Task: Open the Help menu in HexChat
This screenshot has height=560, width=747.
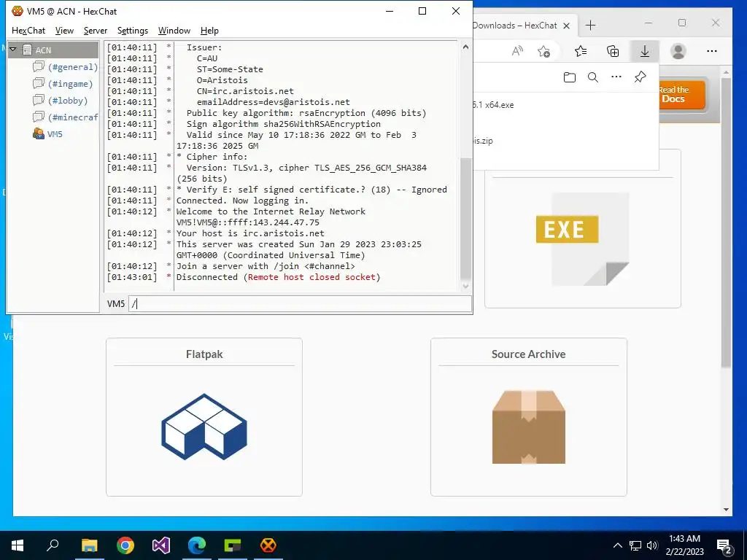Action: 209,31
